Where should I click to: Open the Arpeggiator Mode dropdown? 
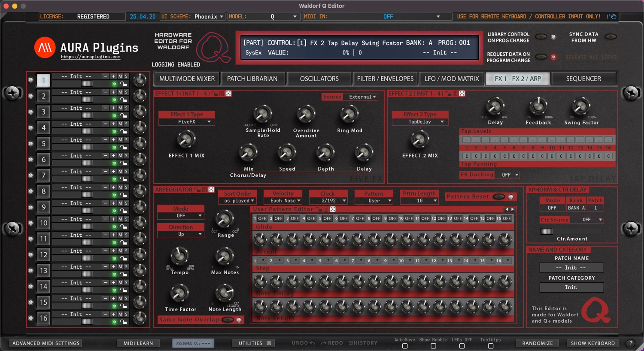[x=181, y=216]
